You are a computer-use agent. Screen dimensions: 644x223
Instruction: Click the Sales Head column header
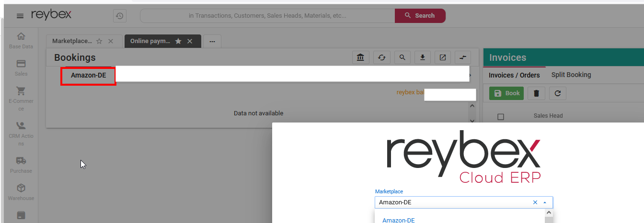tap(548, 116)
